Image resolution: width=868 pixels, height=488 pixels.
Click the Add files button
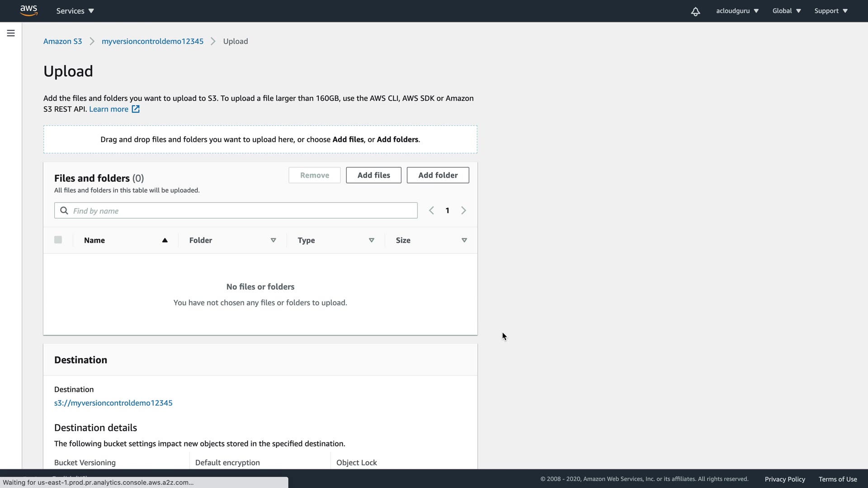(373, 175)
